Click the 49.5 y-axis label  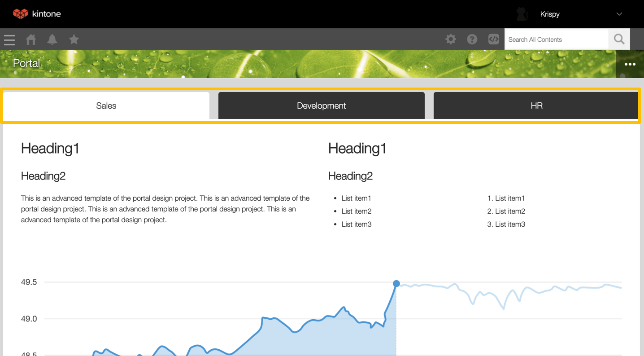coord(29,282)
